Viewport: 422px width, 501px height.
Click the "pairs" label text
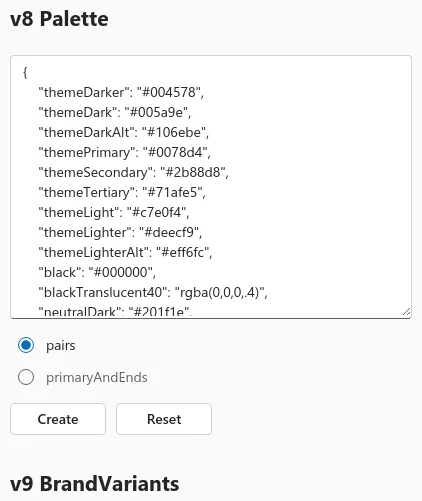click(x=61, y=345)
